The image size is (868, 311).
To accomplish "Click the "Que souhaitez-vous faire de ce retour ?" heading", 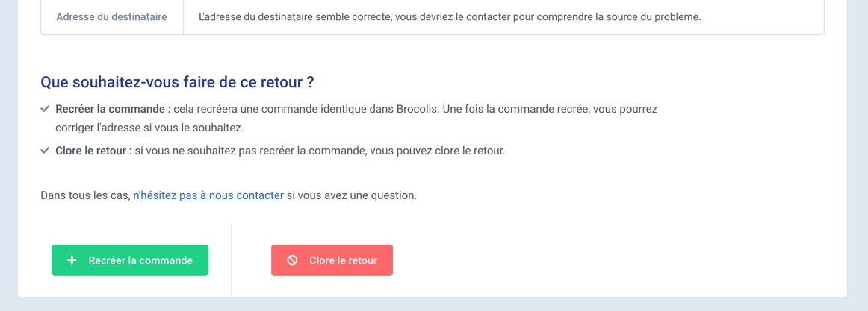I will click(x=178, y=83).
